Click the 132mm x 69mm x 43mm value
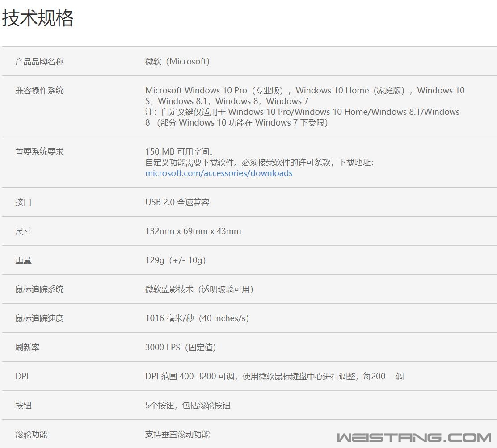This screenshot has width=497, height=448. pyautogui.click(x=193, y=231)
